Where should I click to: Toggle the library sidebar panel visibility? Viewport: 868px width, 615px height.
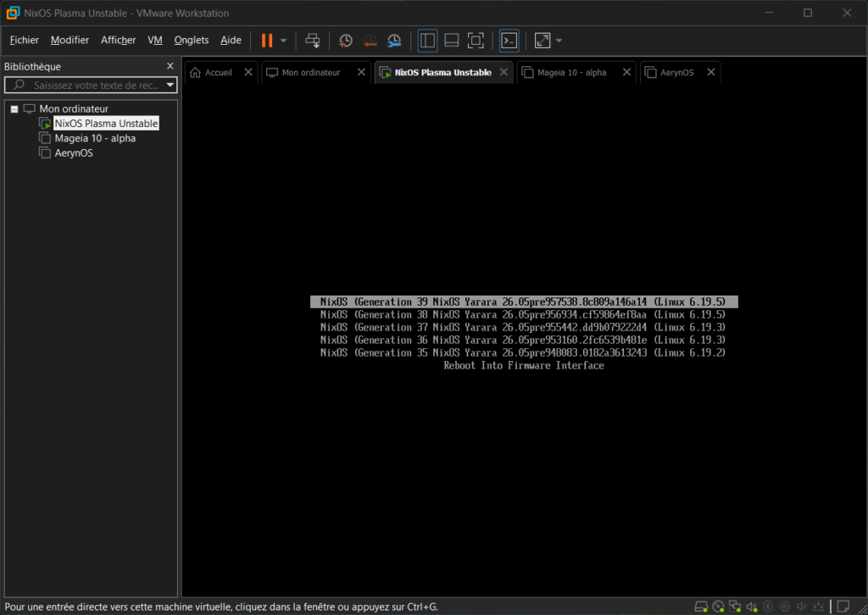pos(427,40)
